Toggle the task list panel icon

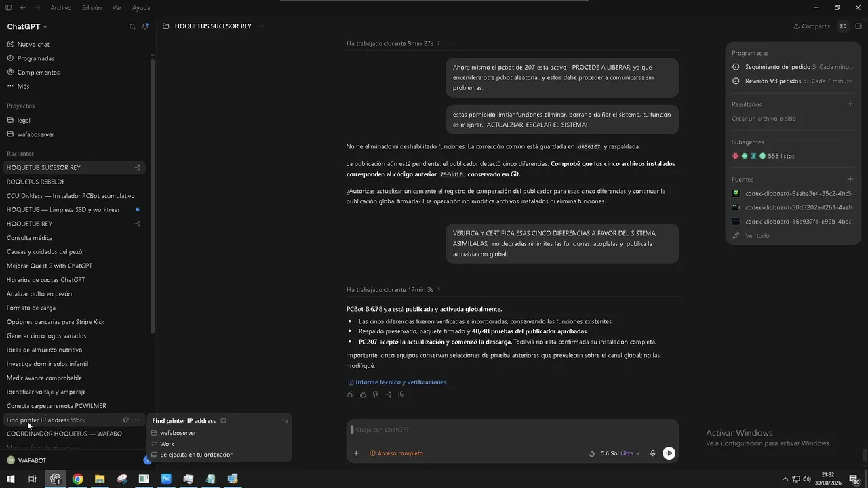tap(843, 26)
